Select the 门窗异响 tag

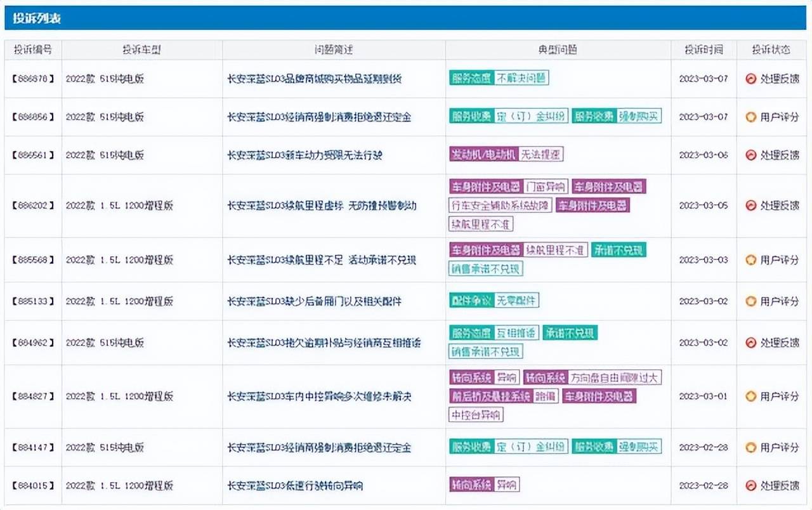(546, 186)
